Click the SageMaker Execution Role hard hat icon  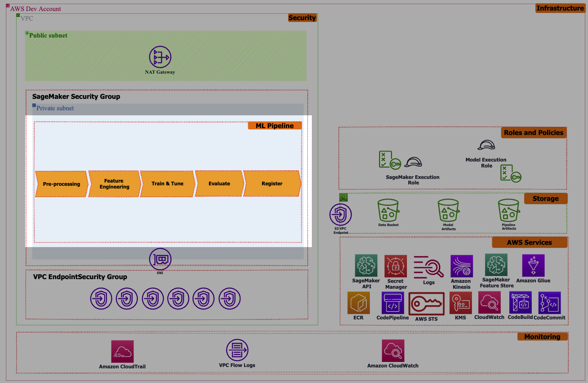(x=413, y=162)
